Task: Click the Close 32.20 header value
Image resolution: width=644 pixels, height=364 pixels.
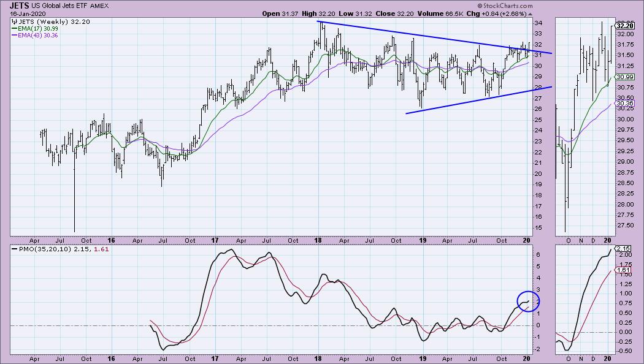Action: click(395, 13)
